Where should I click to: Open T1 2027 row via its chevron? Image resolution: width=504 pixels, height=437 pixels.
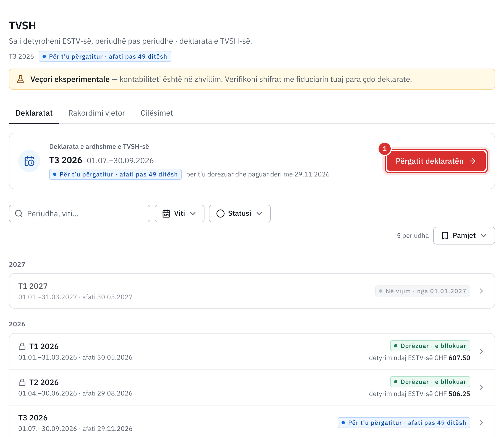click(481, 291)
